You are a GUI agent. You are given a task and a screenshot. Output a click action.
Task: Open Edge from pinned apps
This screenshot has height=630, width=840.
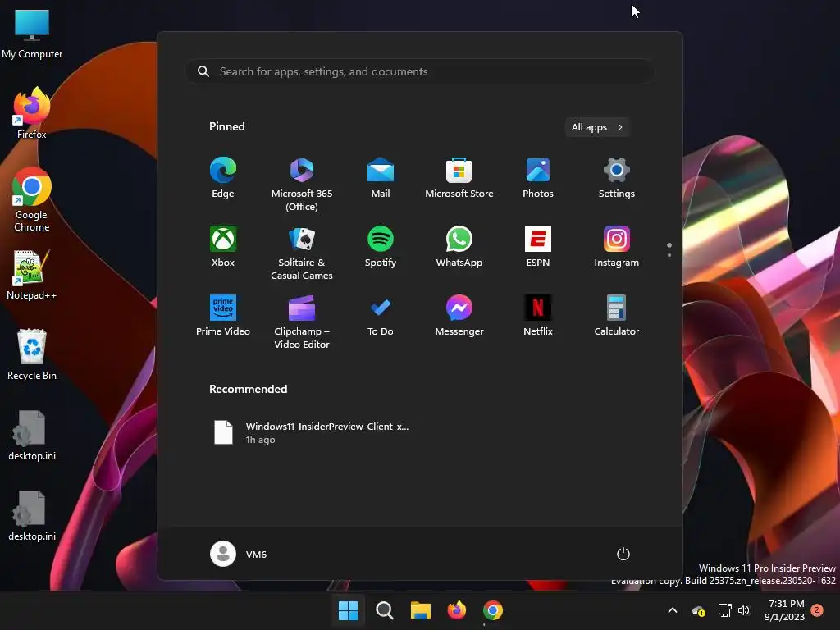click(x=223, y=178)
